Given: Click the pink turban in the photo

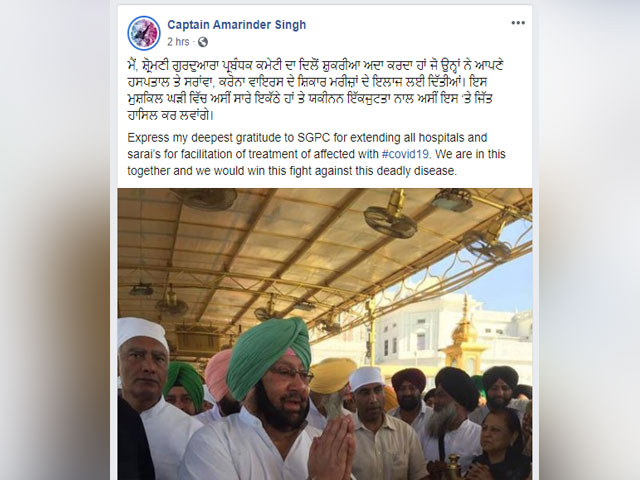Looking at the screenshot, I should 218,373.
